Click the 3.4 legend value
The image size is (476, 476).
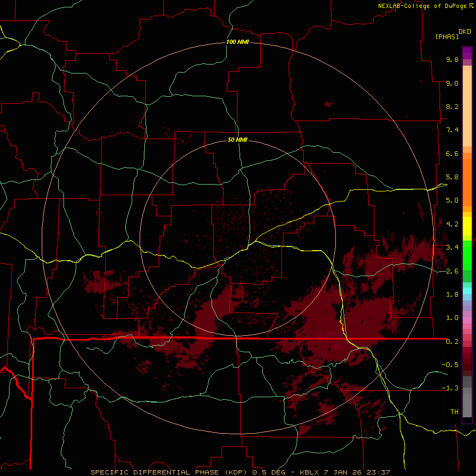click(x=452, y=248)
